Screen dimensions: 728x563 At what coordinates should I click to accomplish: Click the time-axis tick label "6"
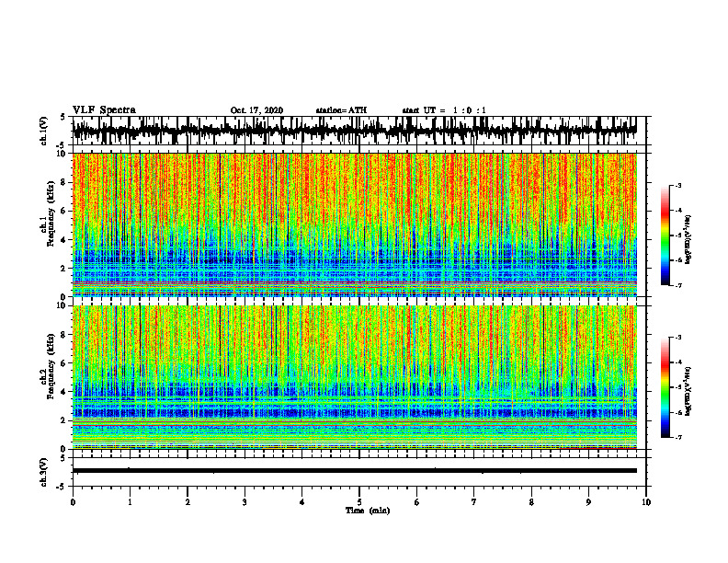point(416,502)
